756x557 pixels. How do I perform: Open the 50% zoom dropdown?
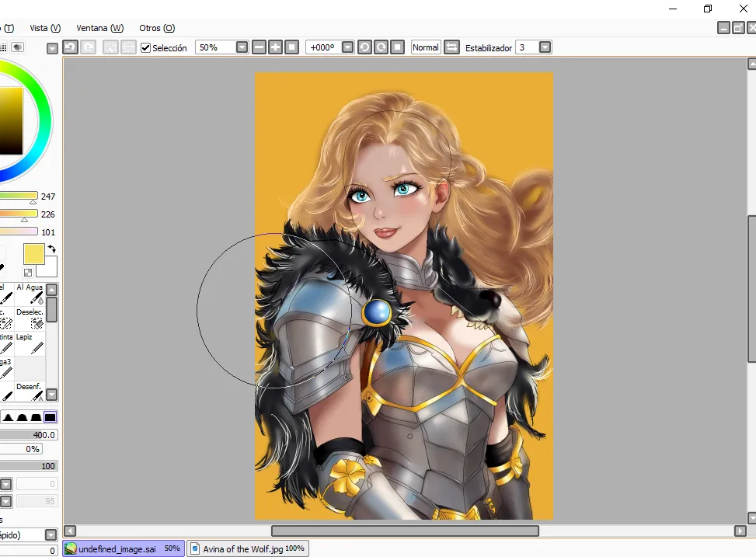click(x=242, y=47)
